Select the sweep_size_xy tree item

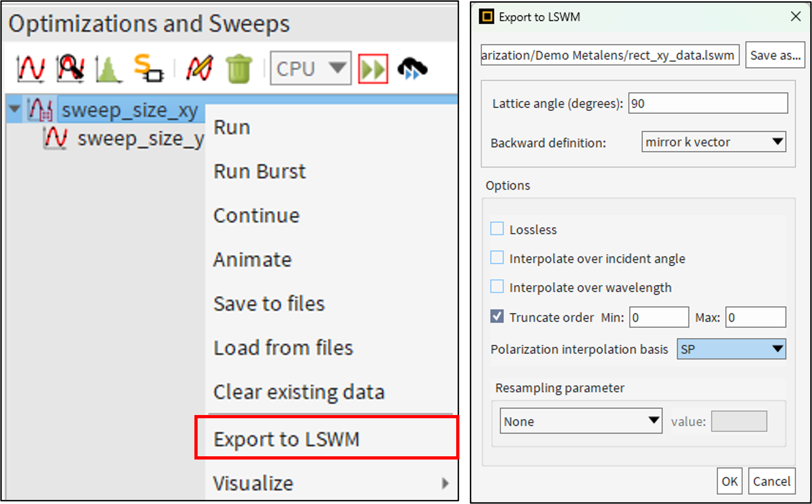130,111
